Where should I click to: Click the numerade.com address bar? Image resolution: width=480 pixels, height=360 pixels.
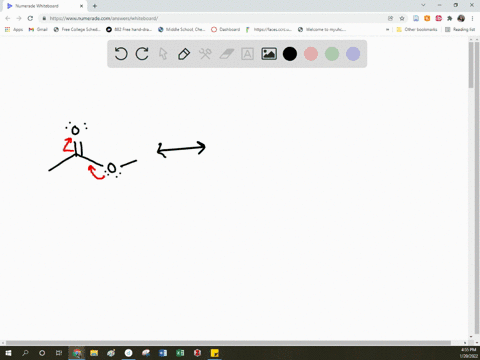(213, 18)
